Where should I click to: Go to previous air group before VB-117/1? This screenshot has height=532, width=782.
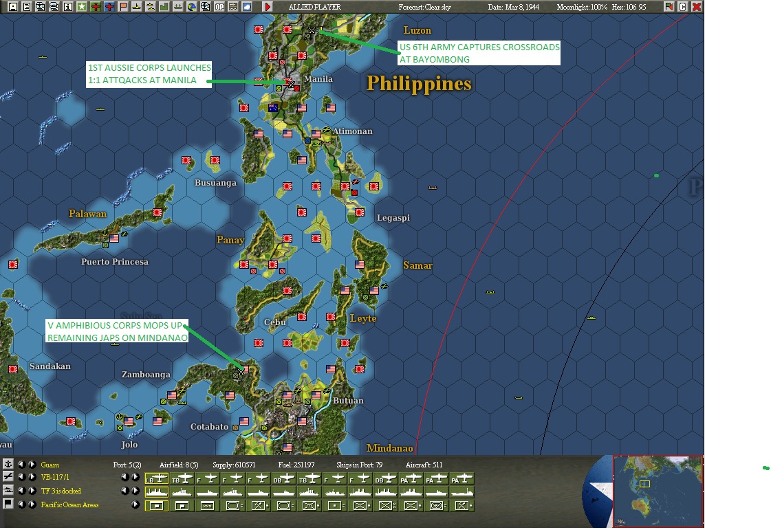pyautogui.click(x=21, y=476)
